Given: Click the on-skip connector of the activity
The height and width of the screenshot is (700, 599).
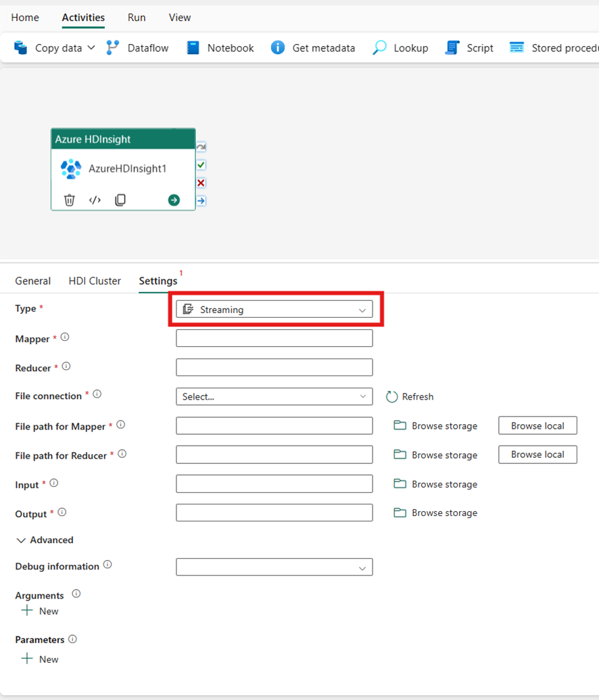Looking at the screenshot, I should pos(201,147).
